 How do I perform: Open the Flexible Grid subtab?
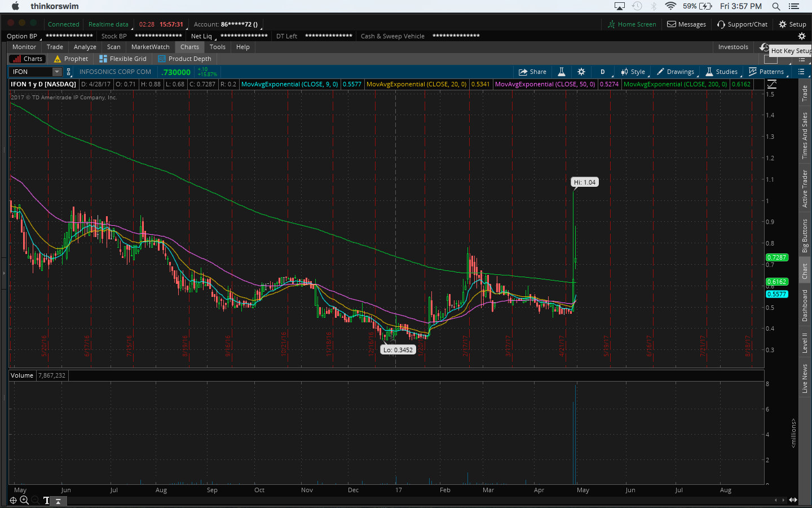point(123,59)
